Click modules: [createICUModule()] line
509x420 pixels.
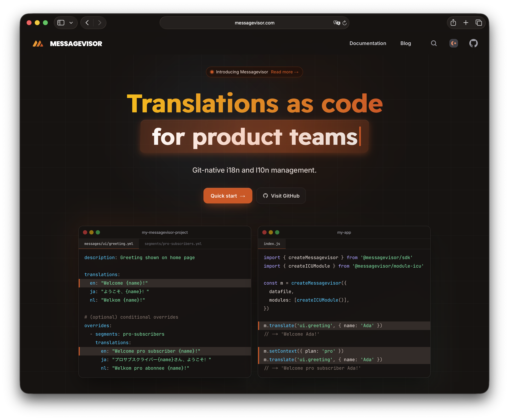309,300
